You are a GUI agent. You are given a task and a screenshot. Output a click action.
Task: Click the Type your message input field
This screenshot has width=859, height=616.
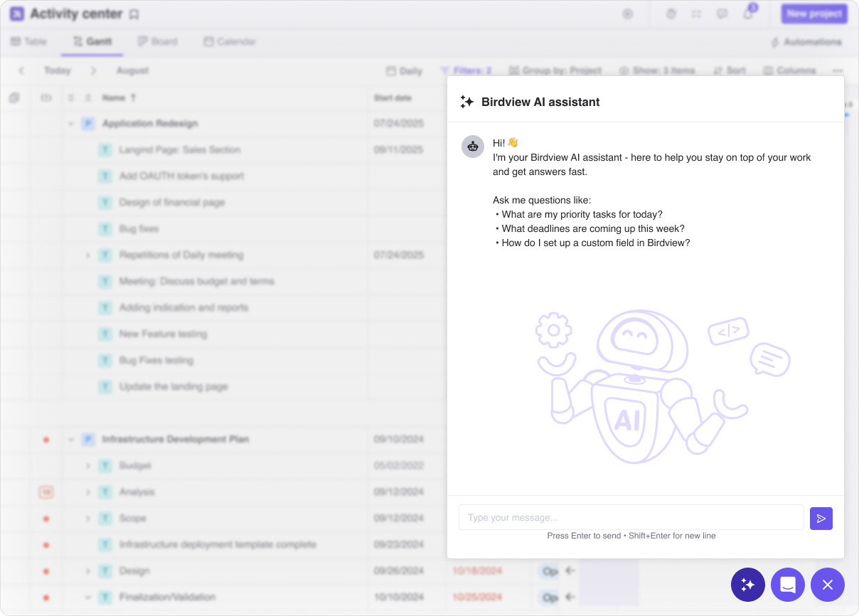click(x=631, y=518)
